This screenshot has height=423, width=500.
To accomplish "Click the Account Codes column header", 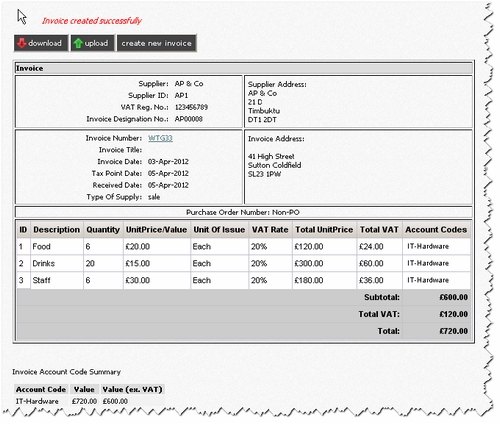I will (436, 230).
